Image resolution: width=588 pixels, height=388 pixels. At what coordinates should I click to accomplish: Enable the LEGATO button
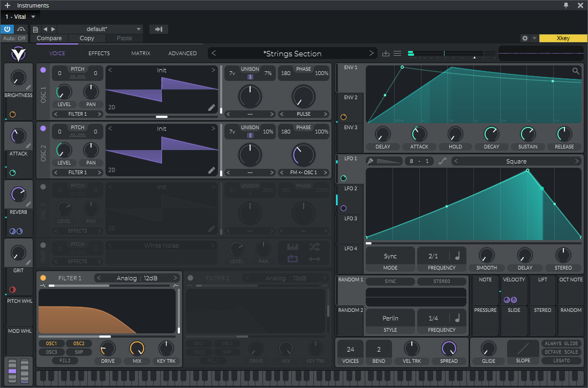click(x=561, y=361)
